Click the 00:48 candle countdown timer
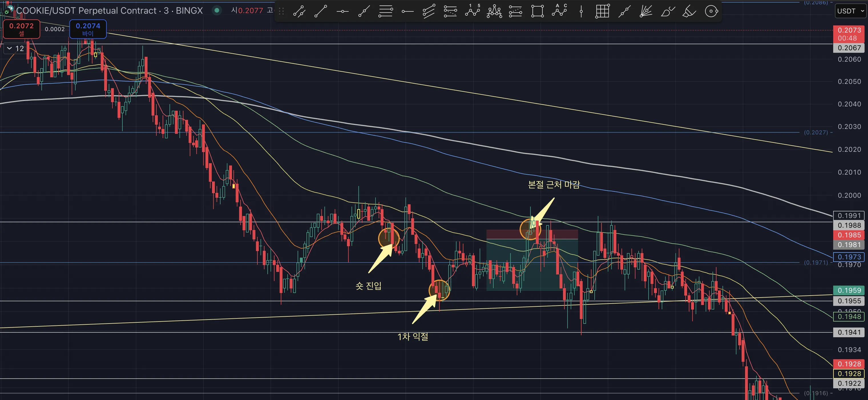The width and height of the screenshot is (868, 400). tap(847, 38)
